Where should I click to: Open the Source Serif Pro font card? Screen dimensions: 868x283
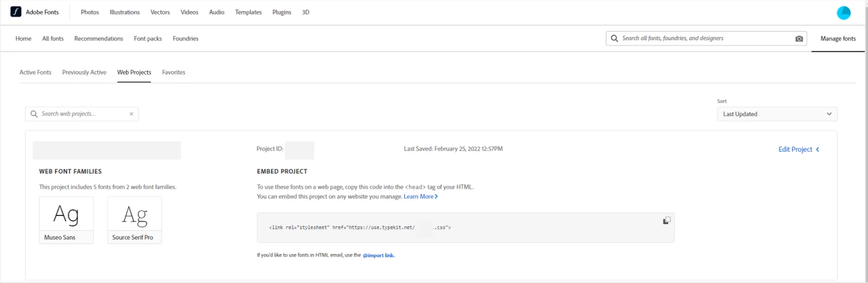coord(134,220)
